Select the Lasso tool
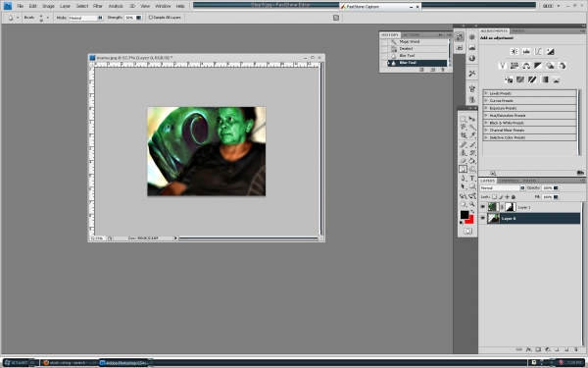Viewport: 588px width, 368px height. (464, 127)
